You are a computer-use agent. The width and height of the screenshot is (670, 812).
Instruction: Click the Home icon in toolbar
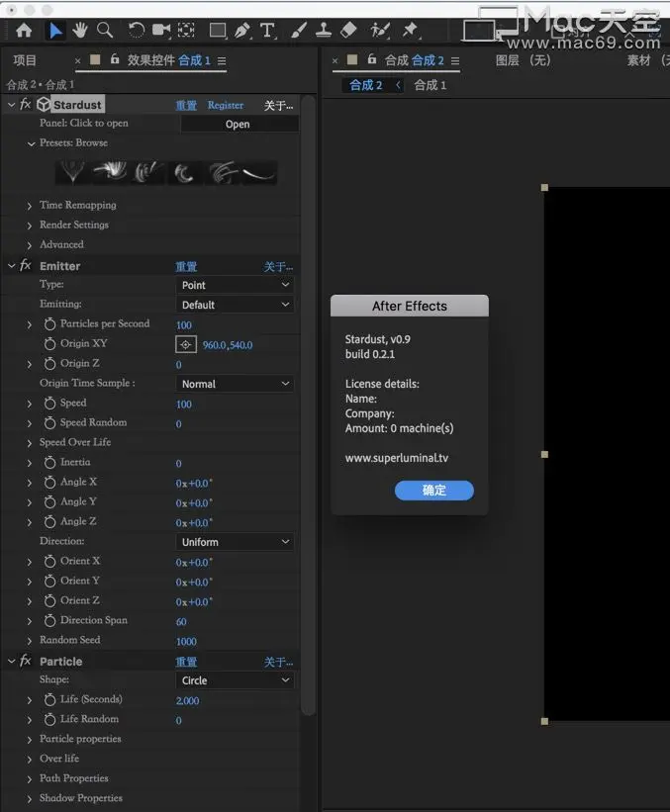[x=24, y=31]
